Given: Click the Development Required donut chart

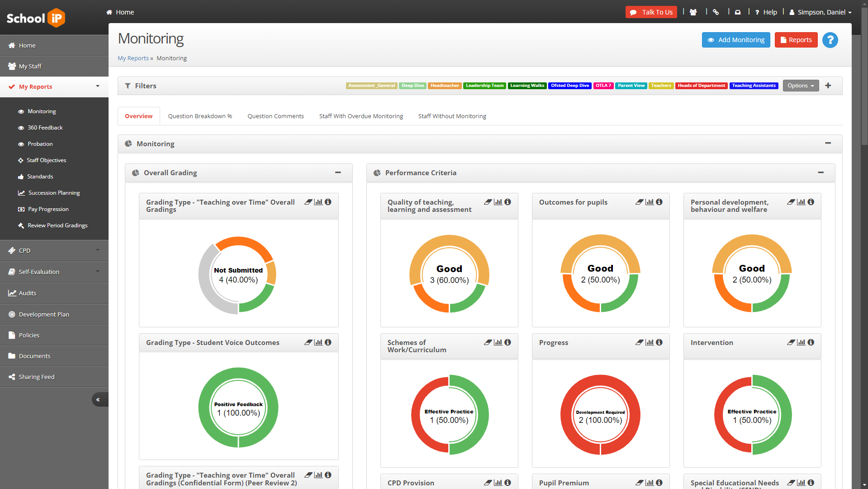Looking at the screenshot, I should 600,414.
